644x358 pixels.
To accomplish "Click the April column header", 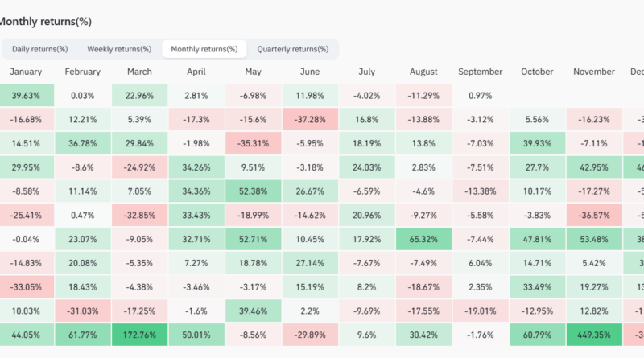I will (196, 72).
